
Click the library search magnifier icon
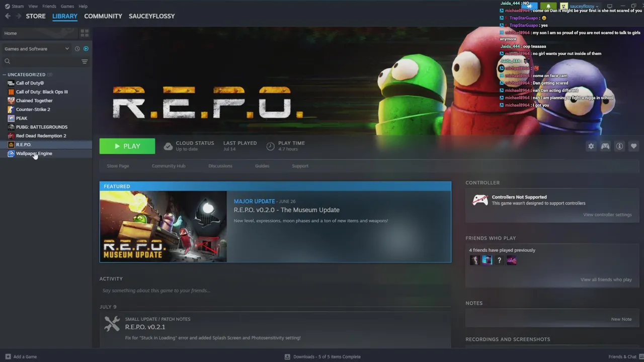click(x=8, y=61)
